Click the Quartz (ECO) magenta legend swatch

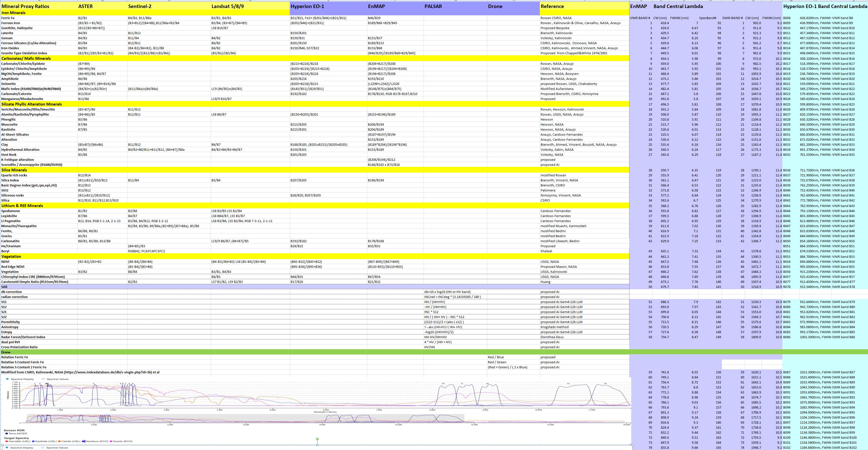[x=111, y=441]
